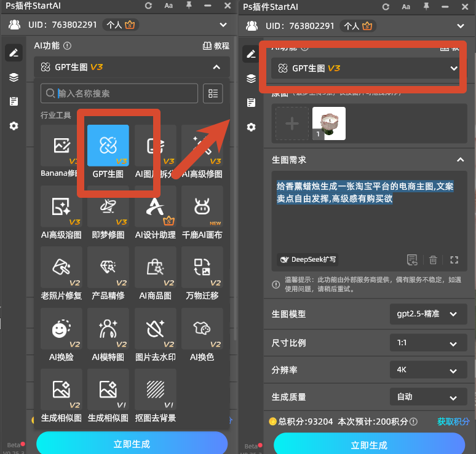476x454 pixels.
Task: Expand the account chevron in right window
Action: click(x=461, y=26)
